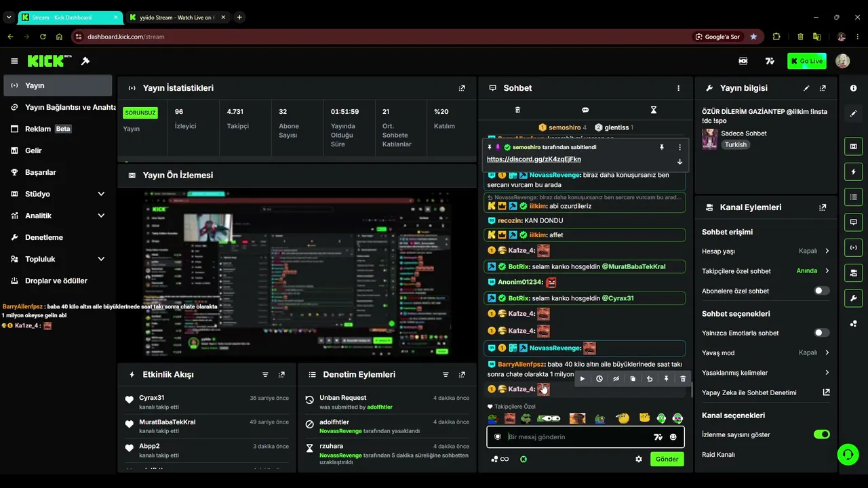Open Denetleme sidebar item
Image resolution: width=868 pixels, height=488 pixels.
58,237
